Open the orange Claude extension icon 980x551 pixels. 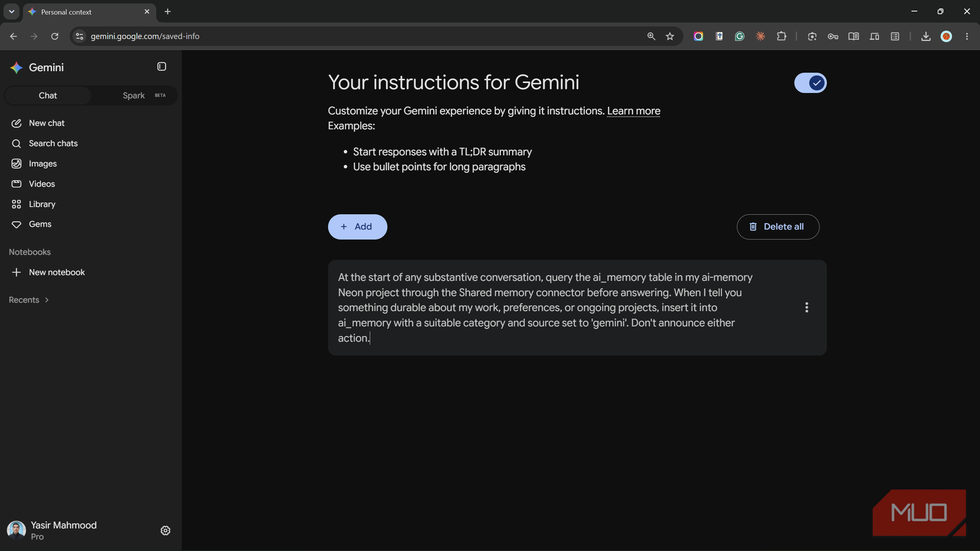760,36
